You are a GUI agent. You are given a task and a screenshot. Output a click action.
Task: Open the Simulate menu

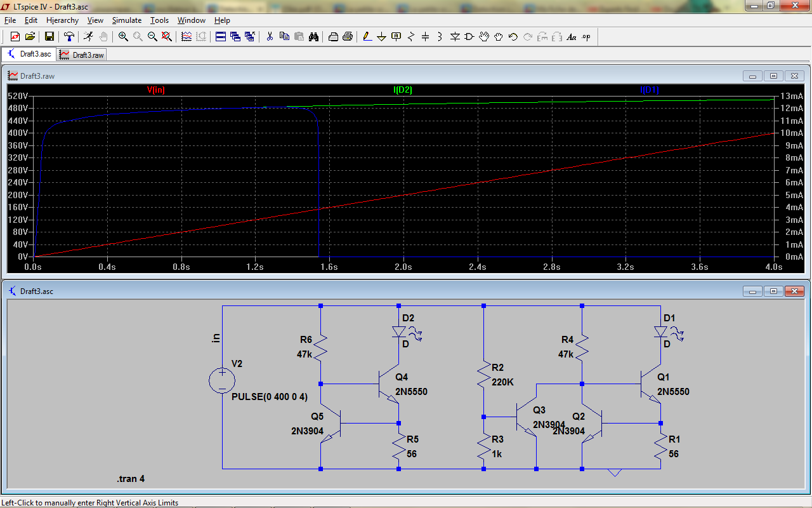(127, 20)
